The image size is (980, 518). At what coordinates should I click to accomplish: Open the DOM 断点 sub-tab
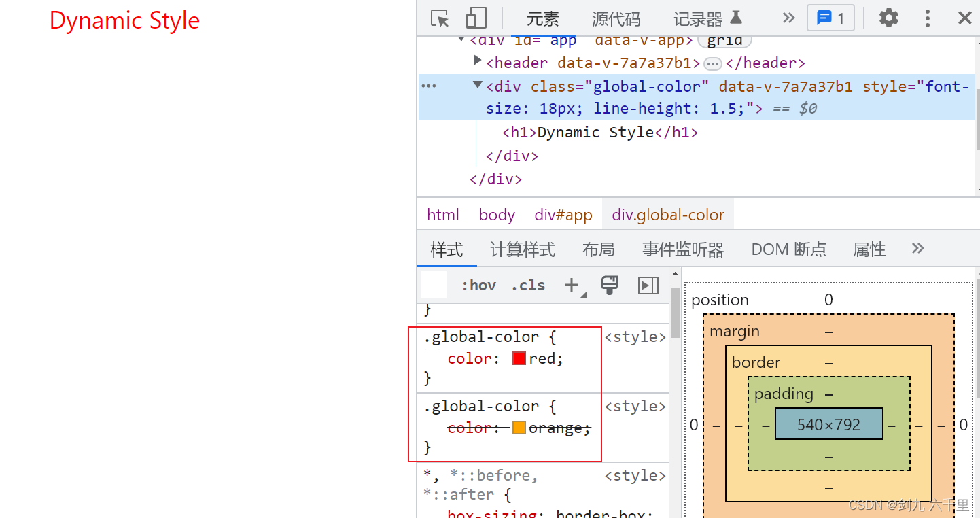tap(788, 249)
